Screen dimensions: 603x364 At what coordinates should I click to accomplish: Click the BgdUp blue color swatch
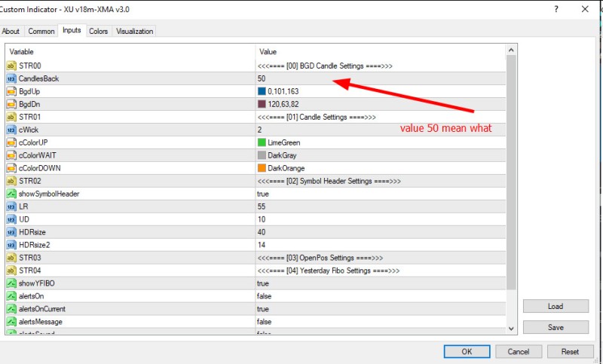point(262,91)
